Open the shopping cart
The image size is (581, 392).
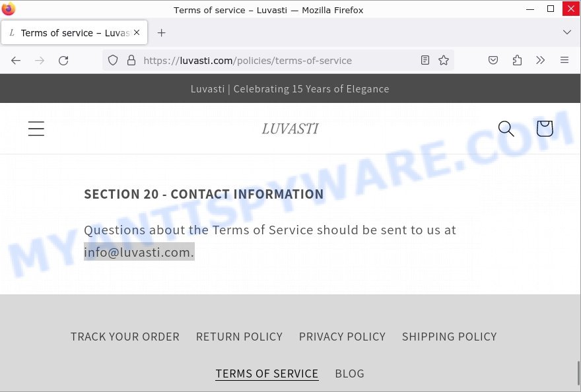point(545,129)
